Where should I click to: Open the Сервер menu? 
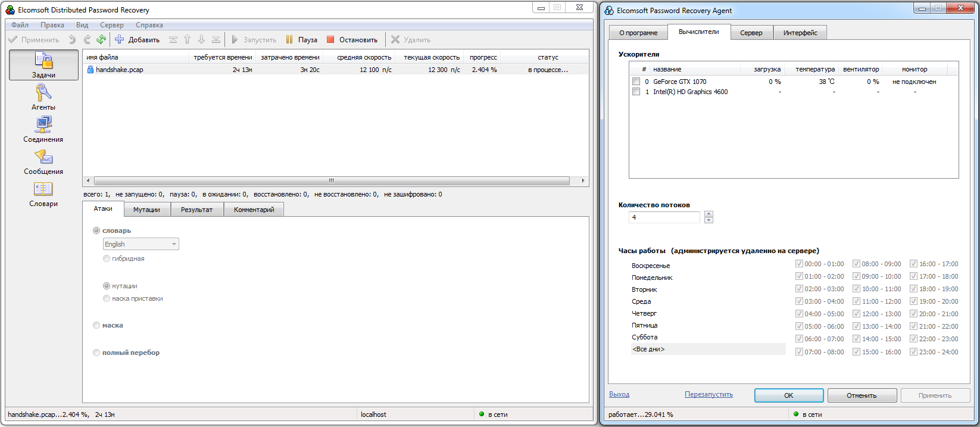pos(112,25)
